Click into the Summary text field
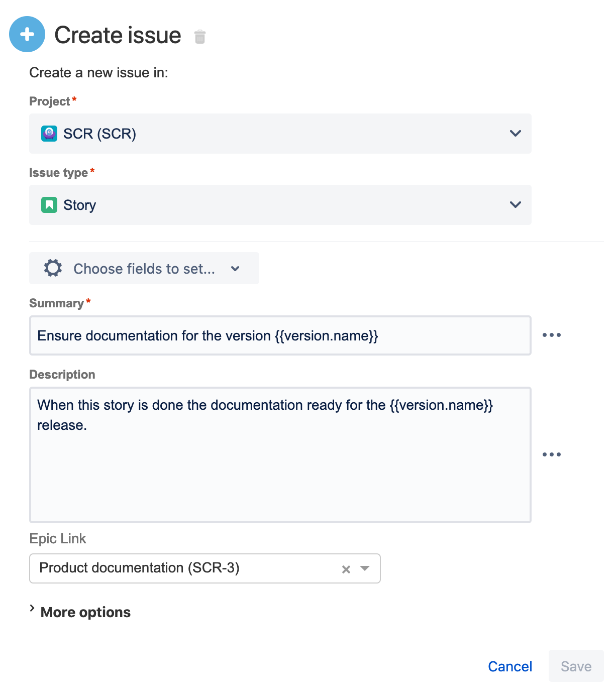The height and width of the screenshot is (700, 615). click(x=279, y=335)
